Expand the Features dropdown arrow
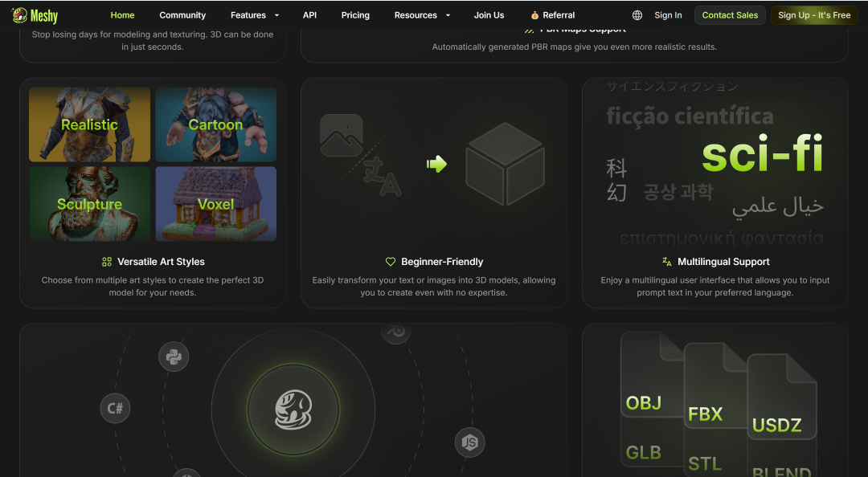The image size is (868, 477). point(276,15)
